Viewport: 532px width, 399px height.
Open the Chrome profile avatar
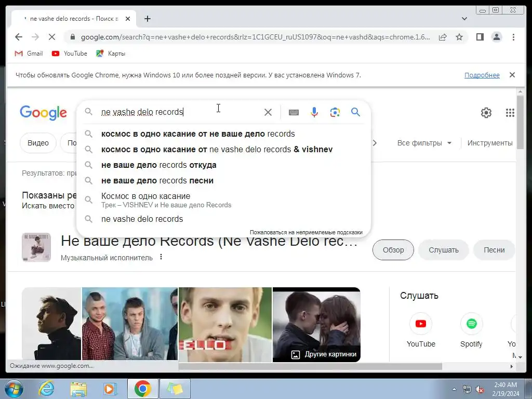pos(496,37)
